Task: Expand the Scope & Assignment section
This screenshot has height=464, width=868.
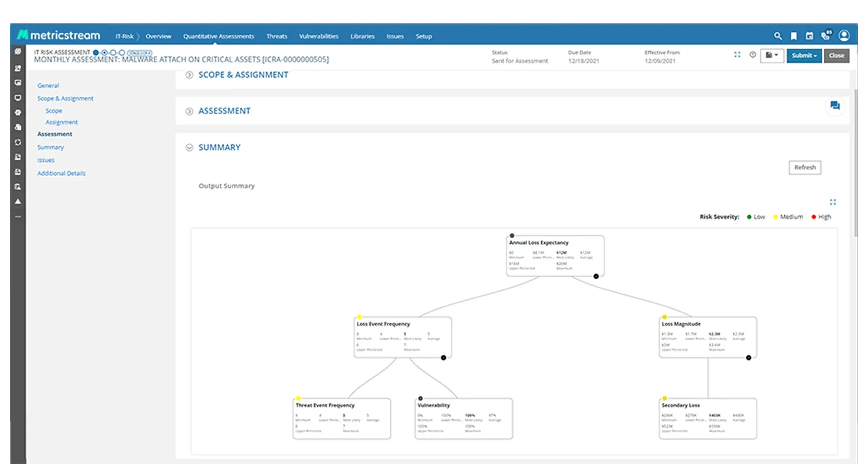Action: click(189, 75)
